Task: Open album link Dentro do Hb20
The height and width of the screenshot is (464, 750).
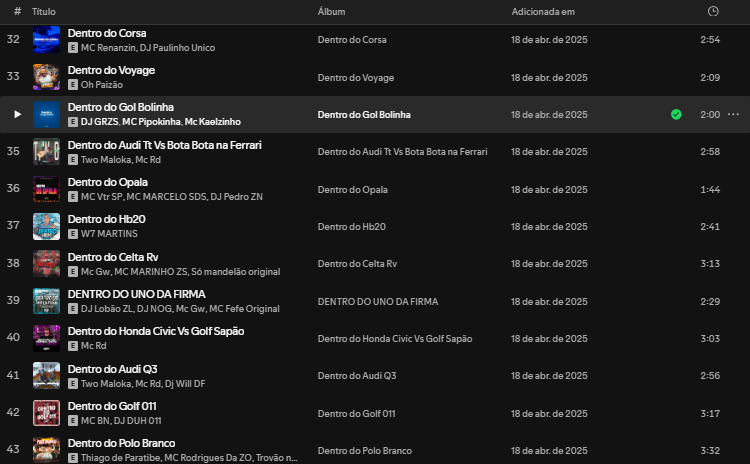Action: (x=352, y=227)
